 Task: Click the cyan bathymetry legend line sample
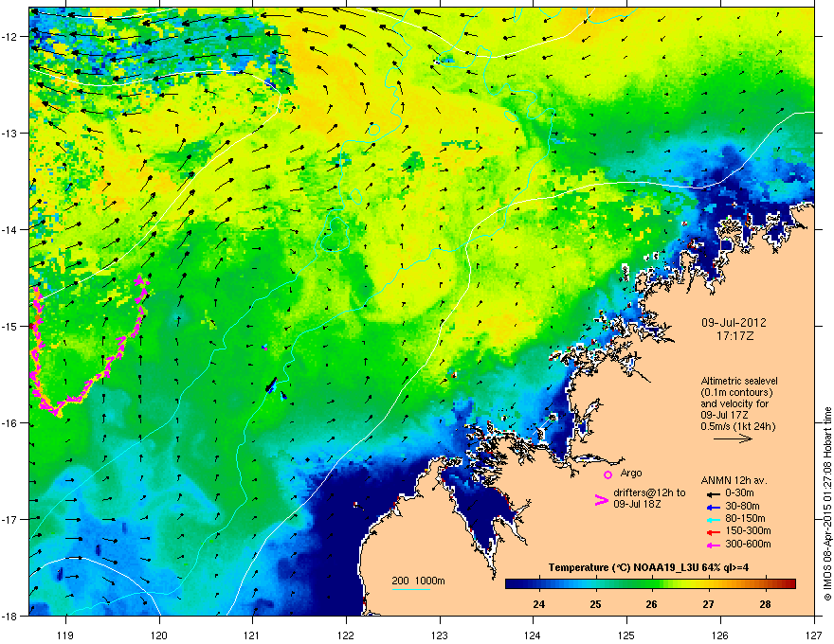coord(410,589)
